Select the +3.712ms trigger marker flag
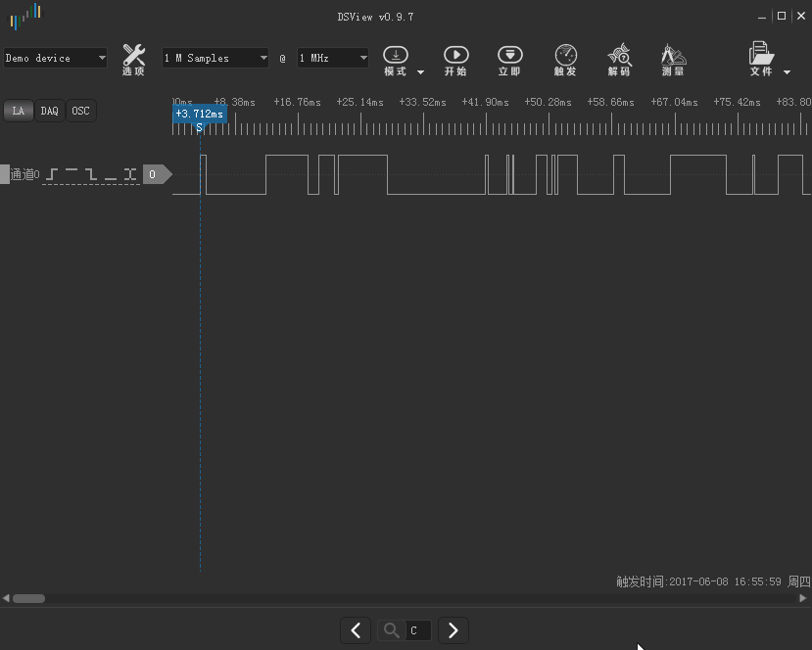Viewport: 812px width, 650px height. [x=199, y=115]
